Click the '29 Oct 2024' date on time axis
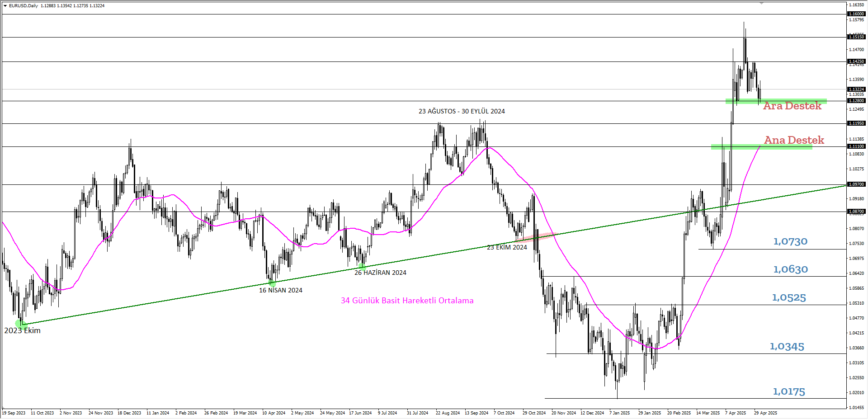This screenshot has width=868, height=419. click(534, 413)
